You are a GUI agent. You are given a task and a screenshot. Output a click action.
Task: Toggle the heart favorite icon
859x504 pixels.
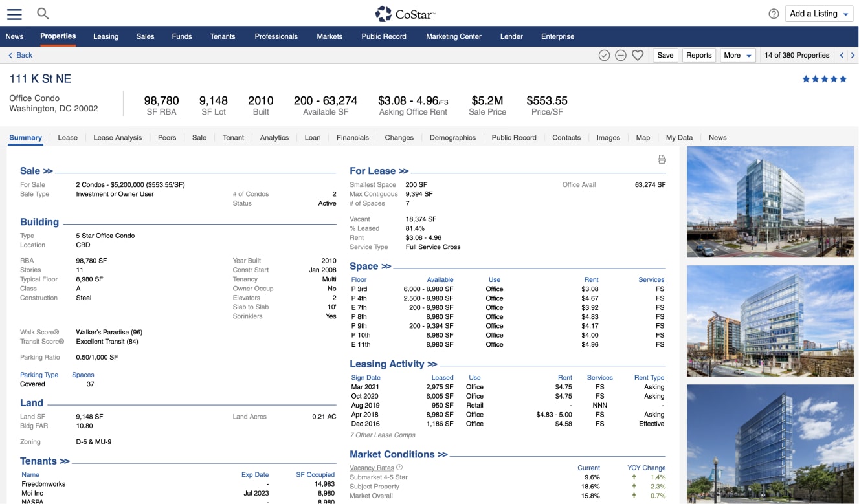coord(638,56)
